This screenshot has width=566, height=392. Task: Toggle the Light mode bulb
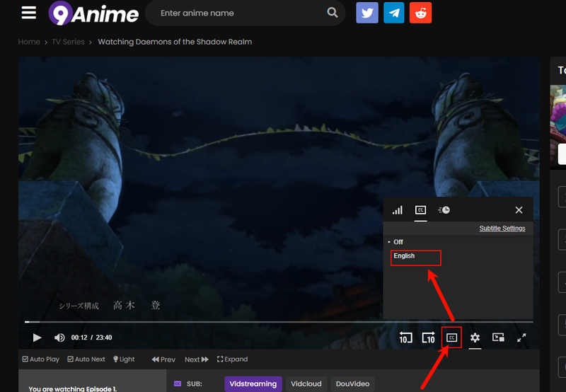pos(124,359)
